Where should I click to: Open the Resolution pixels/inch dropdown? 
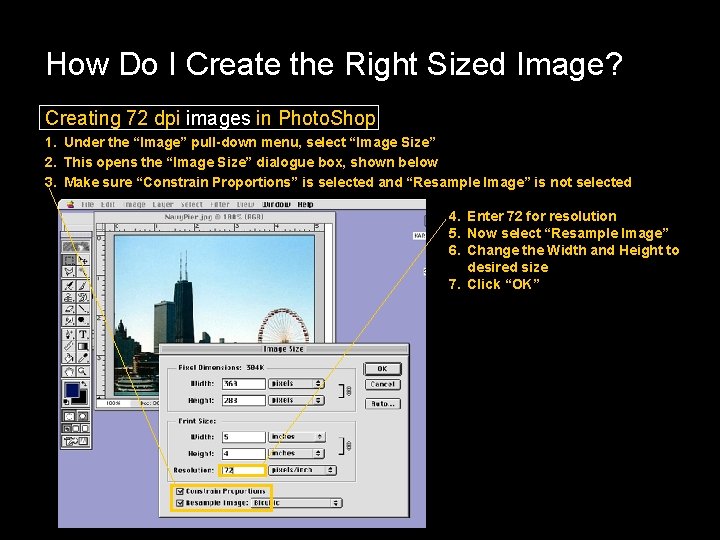(303, 470)
